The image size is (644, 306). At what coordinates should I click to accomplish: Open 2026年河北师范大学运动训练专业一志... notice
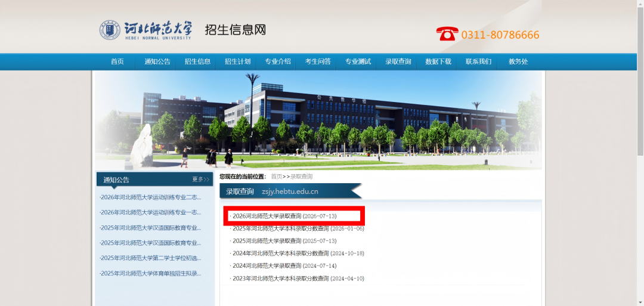(150, 212)
